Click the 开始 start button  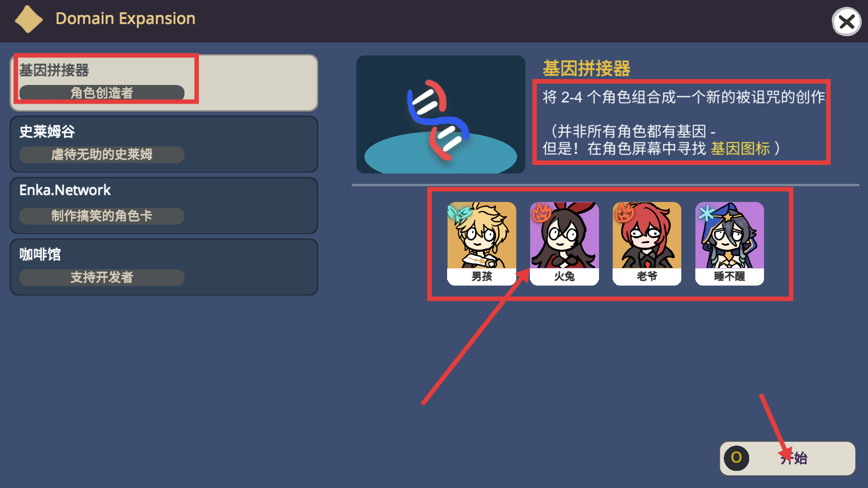pyautogui.click(x=788, y=458)
